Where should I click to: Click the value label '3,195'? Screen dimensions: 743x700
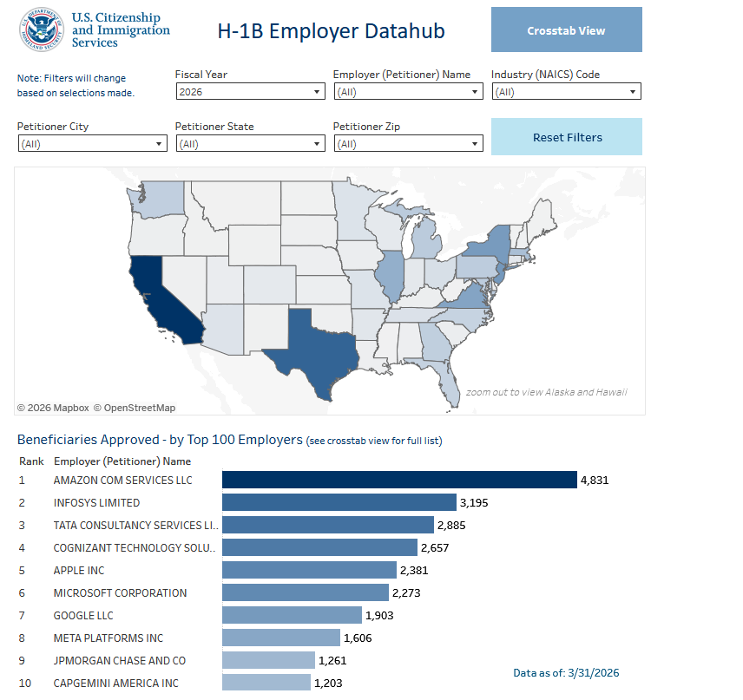click(474, 503)
